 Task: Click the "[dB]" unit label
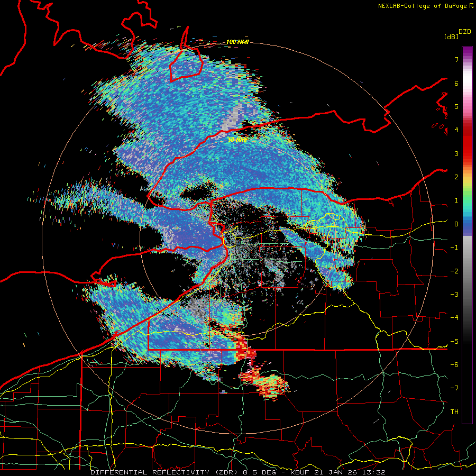pos(452,36)
